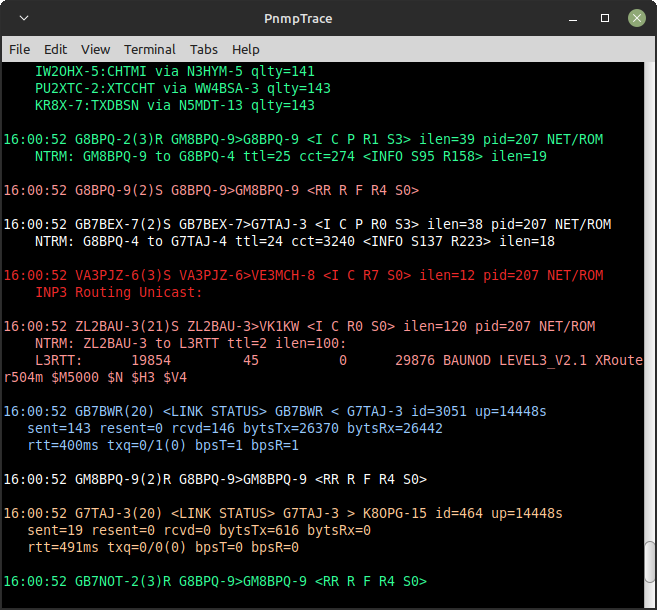Click the vertical scrollbar thumb
This screenshot has width=657, height=610.
[649, 568]
